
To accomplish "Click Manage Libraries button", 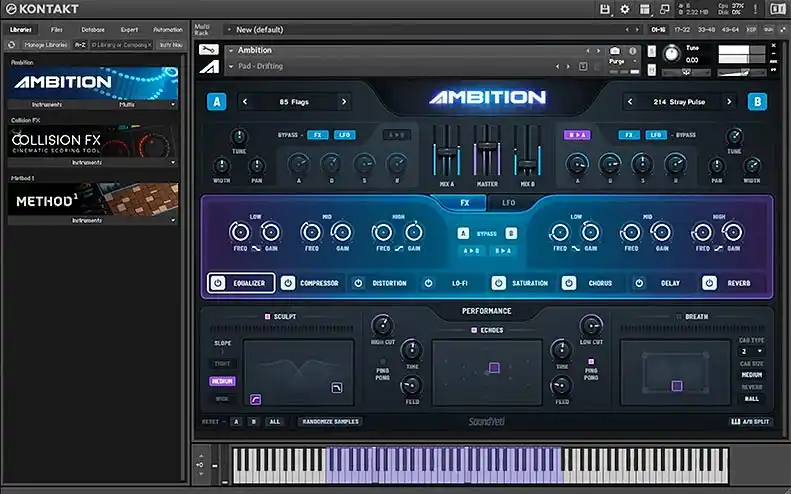I will [x=45, y=45].
